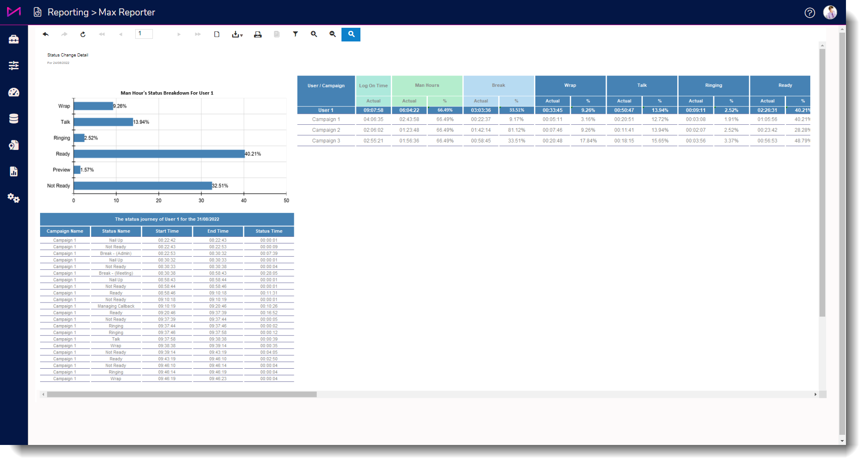Open the user profile avatar
This screenshot has height=467, width=868.
click(830, 12)
